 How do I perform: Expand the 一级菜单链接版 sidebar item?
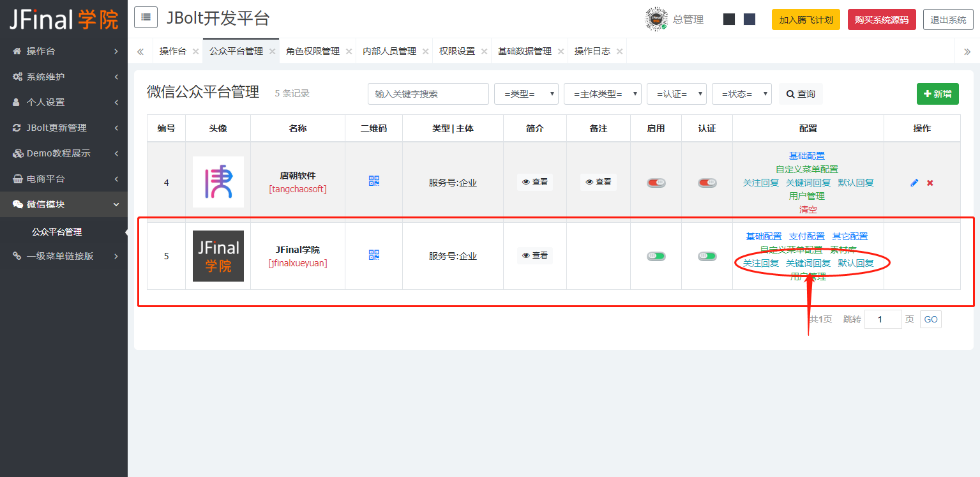(x=64, y=256)
